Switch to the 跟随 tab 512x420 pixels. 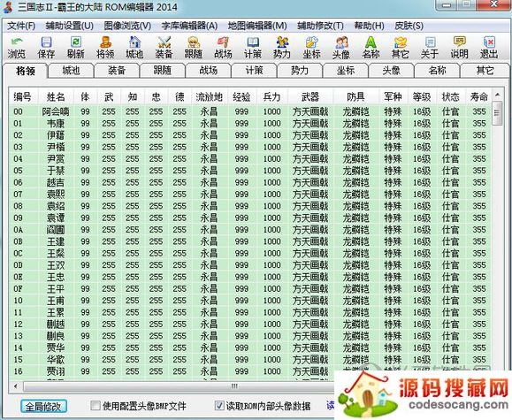(163, 71)
